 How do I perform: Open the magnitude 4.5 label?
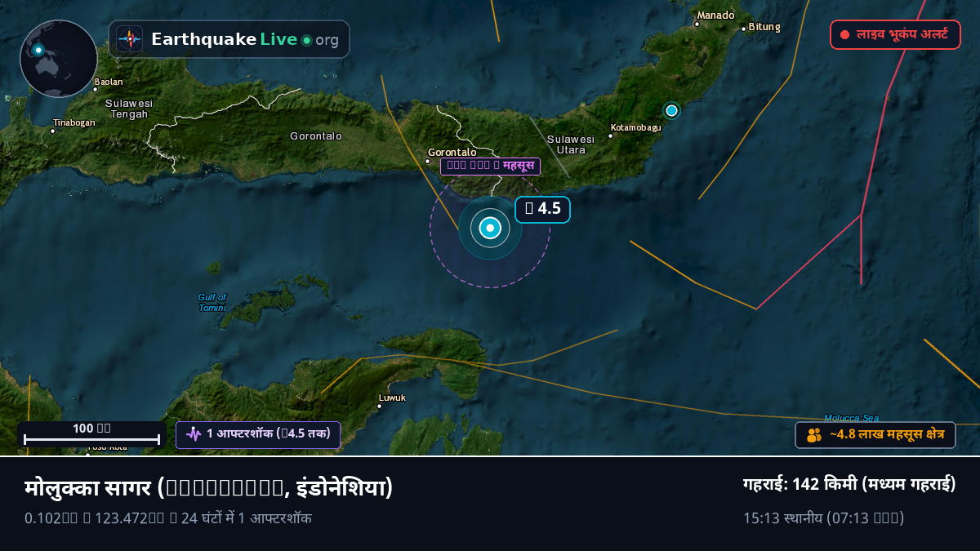click(542, 209)
